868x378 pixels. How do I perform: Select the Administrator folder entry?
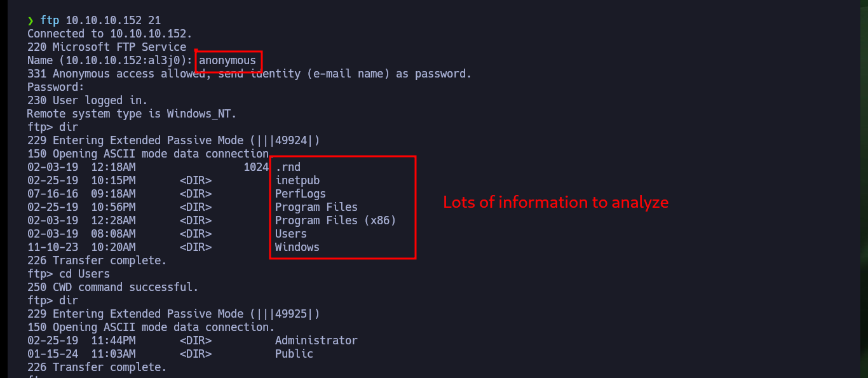coord(316,341)
